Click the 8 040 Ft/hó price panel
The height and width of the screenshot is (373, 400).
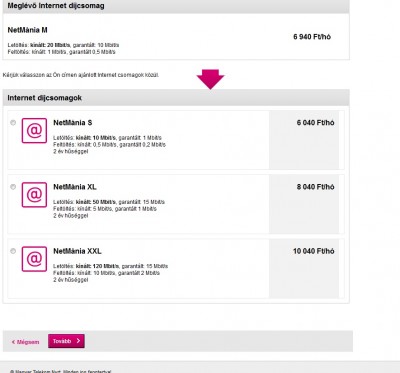pyautogui.click(x=304, y=204)
